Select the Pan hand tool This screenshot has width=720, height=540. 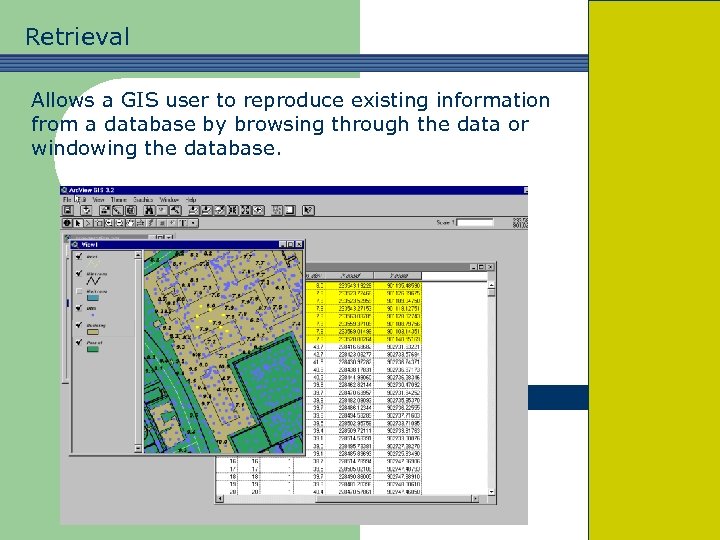point(130,223)
